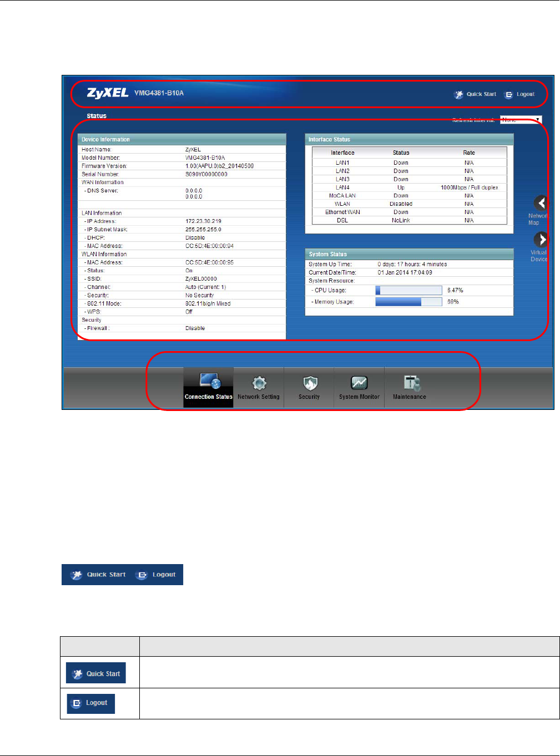Image resolution: width=560 pixels, height=756 pixels.
Task: Click the WLAN interface row
Action: pyautogui.click(x=410, y=204)
